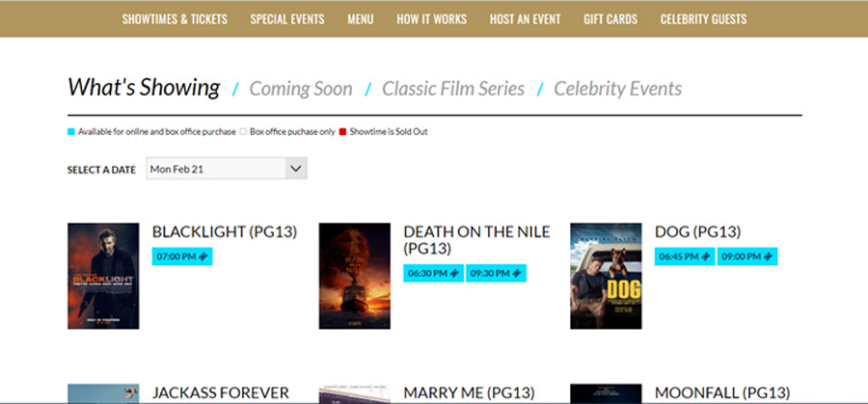Switch to Coming Soon tab
The width and height of the screenshot is (868, 404).
click(x=301, y=89)
